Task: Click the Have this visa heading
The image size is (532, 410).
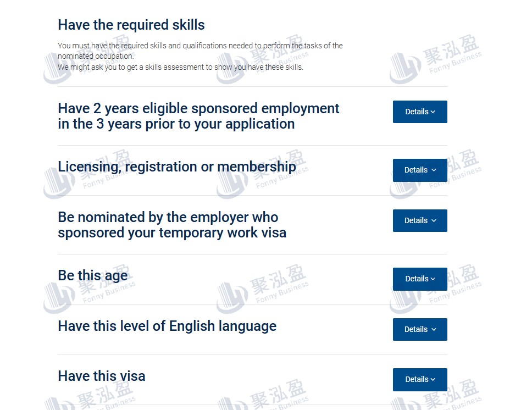Action: point(102,376)
